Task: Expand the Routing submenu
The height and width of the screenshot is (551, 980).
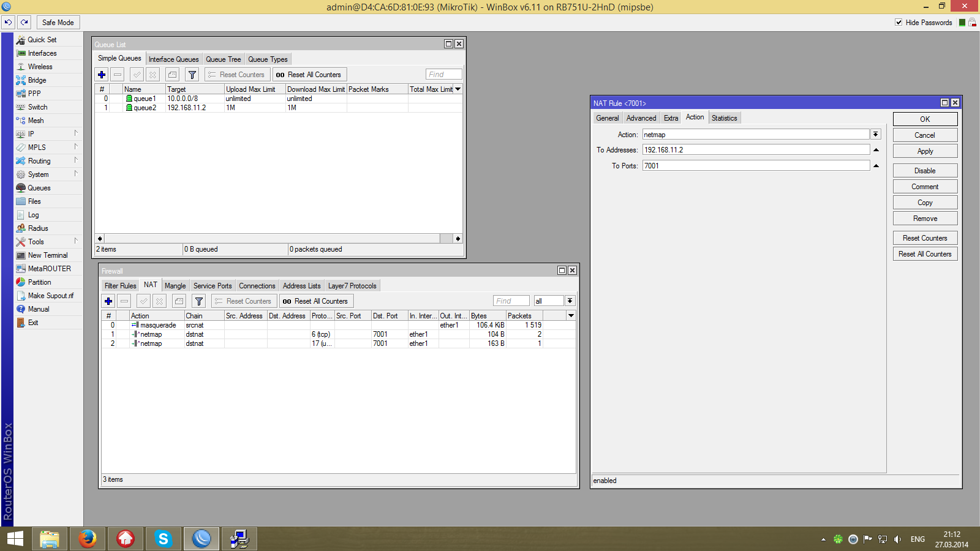Action: pos(76,160)
